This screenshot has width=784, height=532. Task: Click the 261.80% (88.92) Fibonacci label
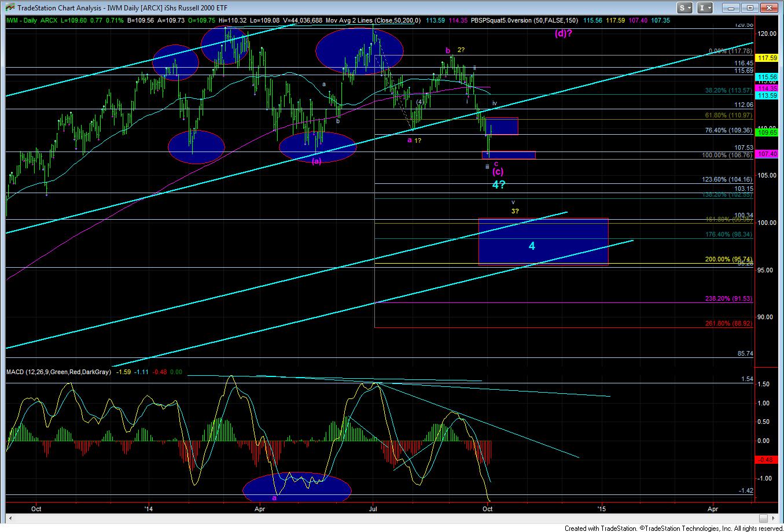[x=729, y=324]
